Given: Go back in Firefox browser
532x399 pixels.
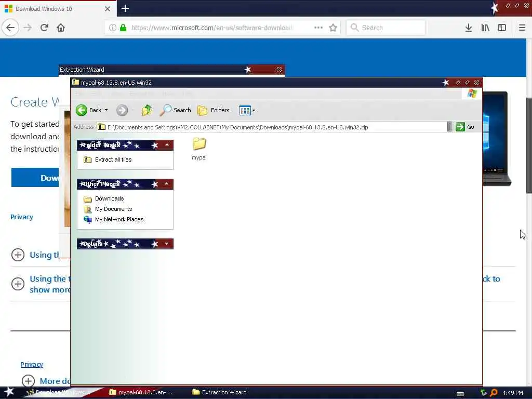Looking at the screenshot, I should (10, 28).
